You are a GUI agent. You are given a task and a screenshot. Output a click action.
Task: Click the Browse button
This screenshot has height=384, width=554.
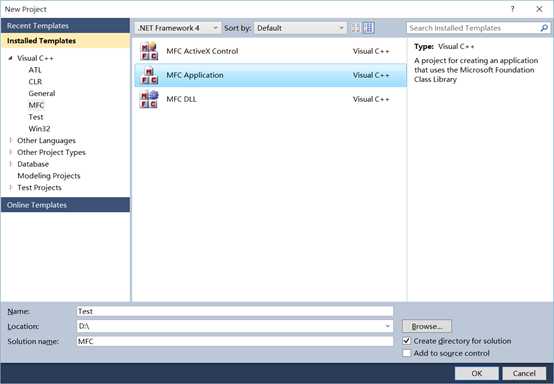(427, 326)
